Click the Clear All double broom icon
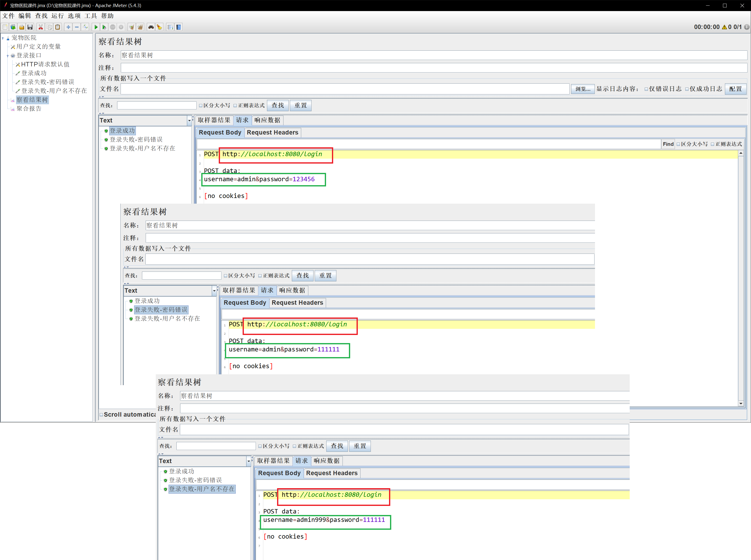The width and height of the screenshot is (751, 560). pos(140,27)
